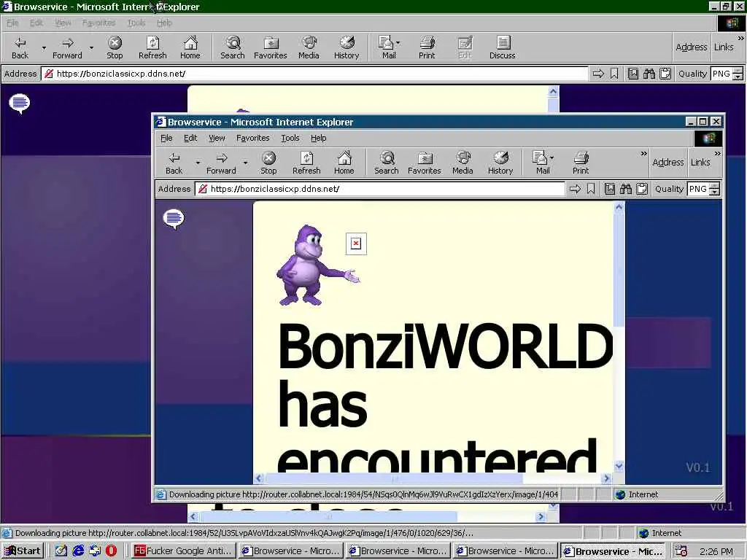747x560 pixels.
Task: Click Home in the background browser window
Action: tap(190, 47)
